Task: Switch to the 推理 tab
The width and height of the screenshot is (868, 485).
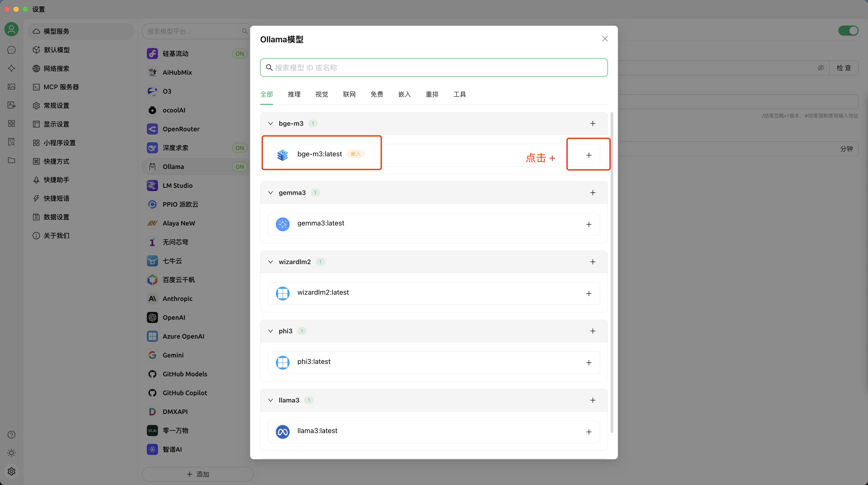Action: (x=294, y=94)
